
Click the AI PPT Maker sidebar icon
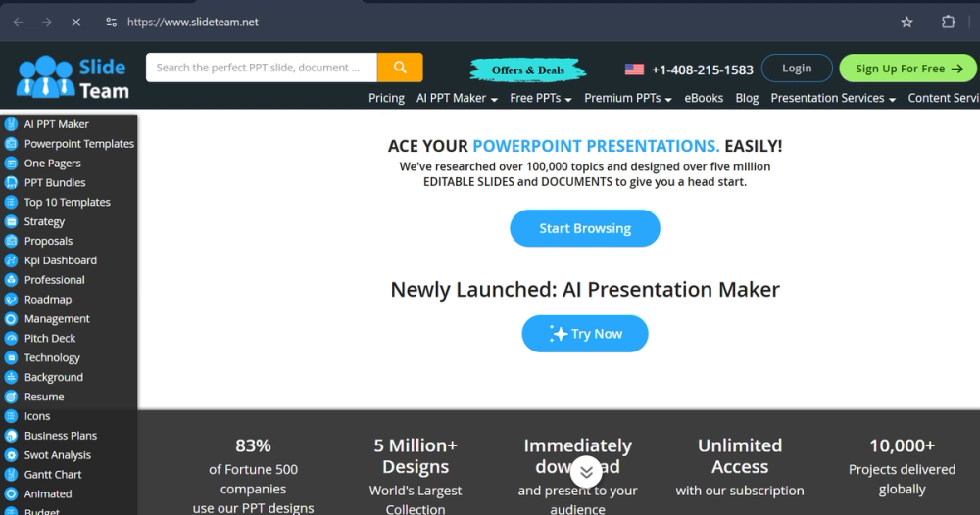point(11,124)
